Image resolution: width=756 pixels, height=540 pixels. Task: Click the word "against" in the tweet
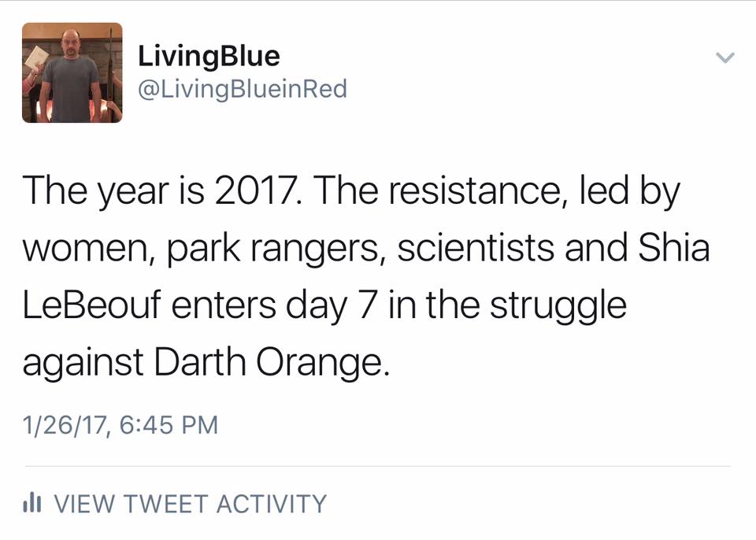[x=83, y=364]
